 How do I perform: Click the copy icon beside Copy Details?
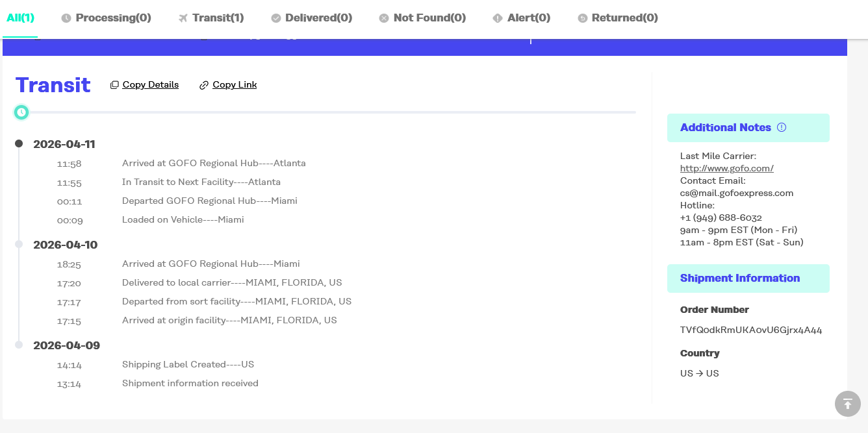114,85
